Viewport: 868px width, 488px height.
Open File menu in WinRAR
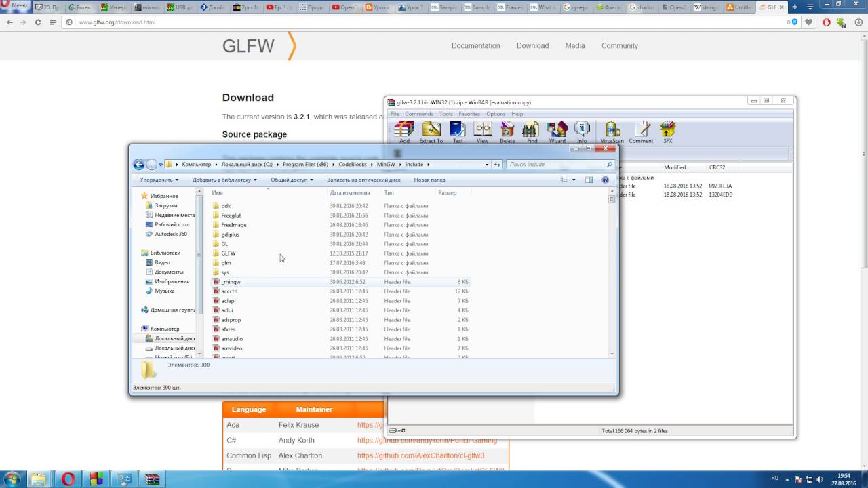(395, 114)
